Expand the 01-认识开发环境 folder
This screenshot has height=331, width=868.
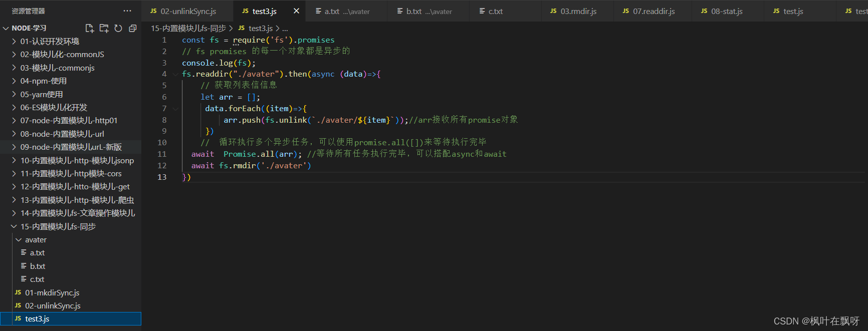(x=14, y=41)
